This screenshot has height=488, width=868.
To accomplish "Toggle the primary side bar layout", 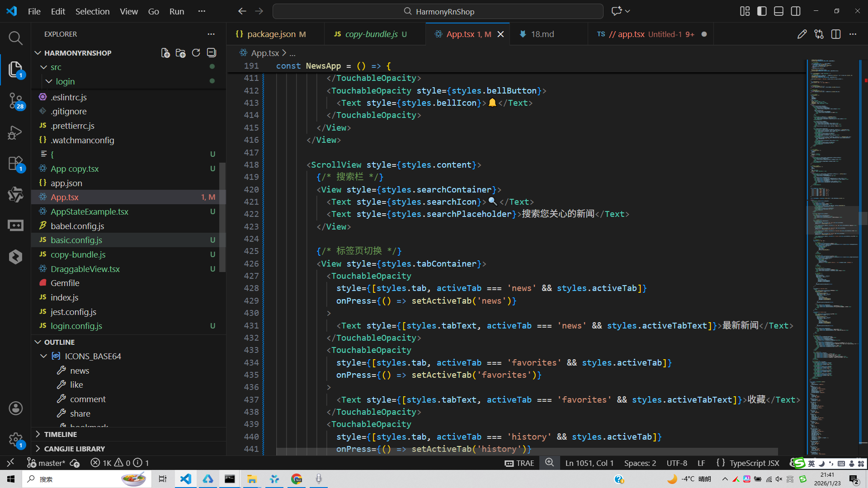I will [x=762, y=11].
